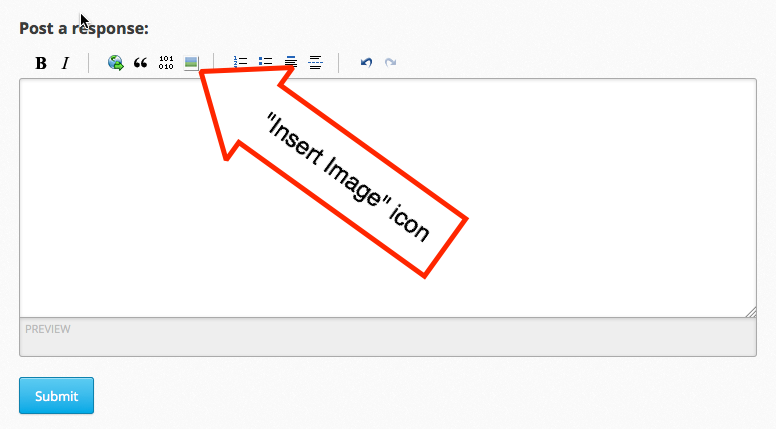The image size is (776, 429).
Task: Click the text area resize handle
Action: 751,312
